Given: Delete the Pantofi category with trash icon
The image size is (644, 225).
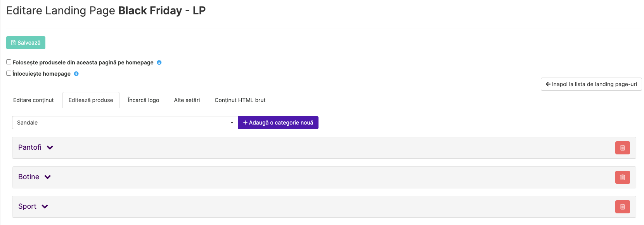Looking at the screenshot, I should (622, 148).
